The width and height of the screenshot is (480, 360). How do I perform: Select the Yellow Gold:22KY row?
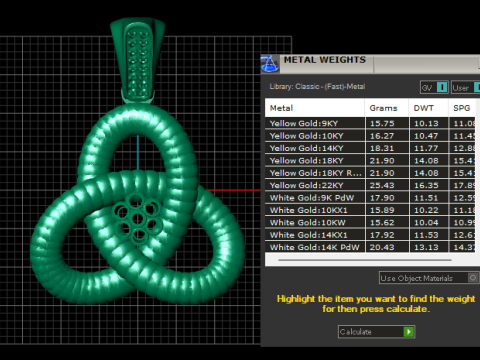[x=370, y=185]
